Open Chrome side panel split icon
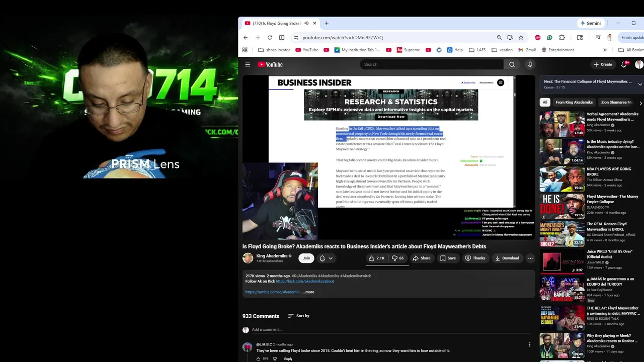 tap(282, 37)
